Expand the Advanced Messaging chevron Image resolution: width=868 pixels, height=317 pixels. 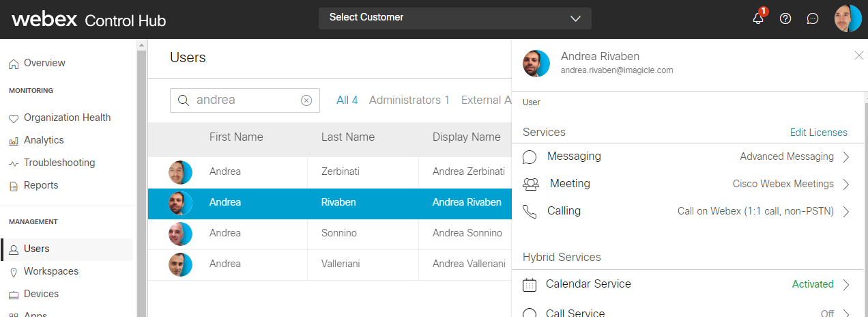pyautogui.click(x=846, y=157)
